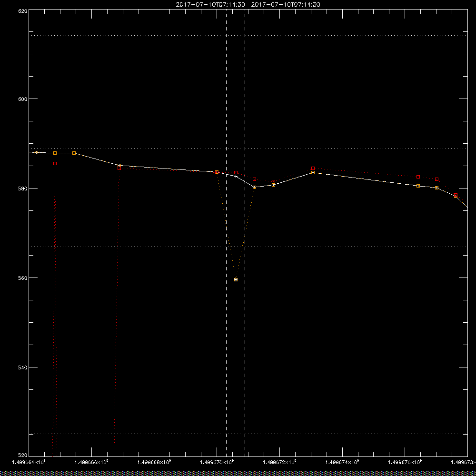The width and height of the screenshot is (476, 476).
Task: Click the third orange point where the curve starts descending
Action: (x=74, y=153)
